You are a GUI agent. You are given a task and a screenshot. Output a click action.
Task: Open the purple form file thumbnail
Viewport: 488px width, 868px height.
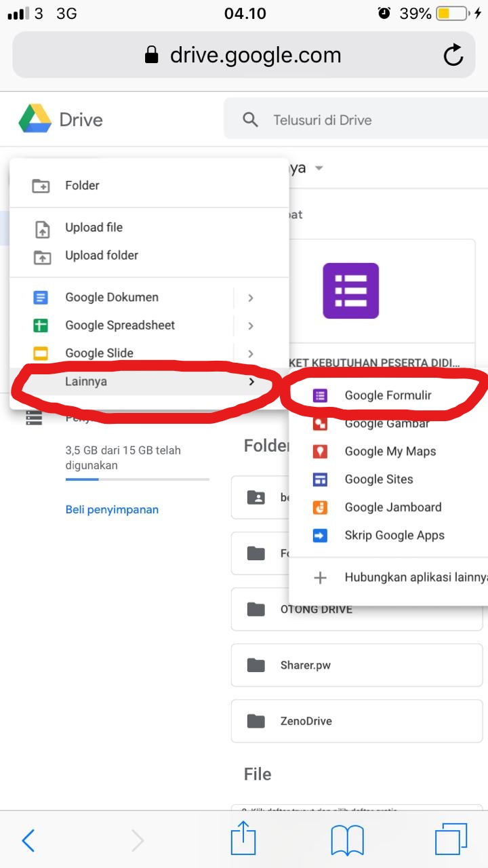point(350,291)
